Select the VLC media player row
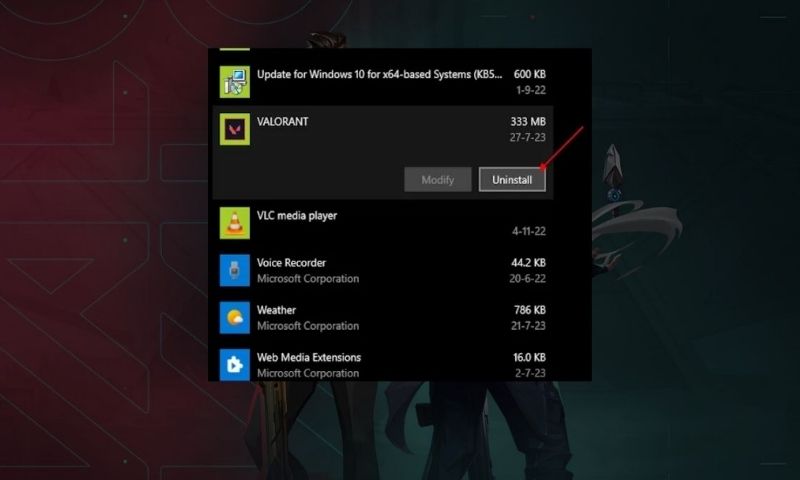The height and width of the screenshot is (480, 800). pos(383,223)
